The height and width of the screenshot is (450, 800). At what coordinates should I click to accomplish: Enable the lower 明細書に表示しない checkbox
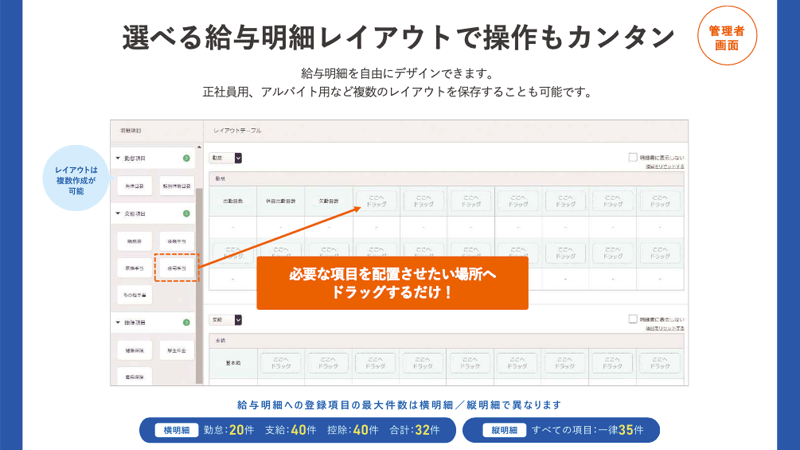[633, 319]
